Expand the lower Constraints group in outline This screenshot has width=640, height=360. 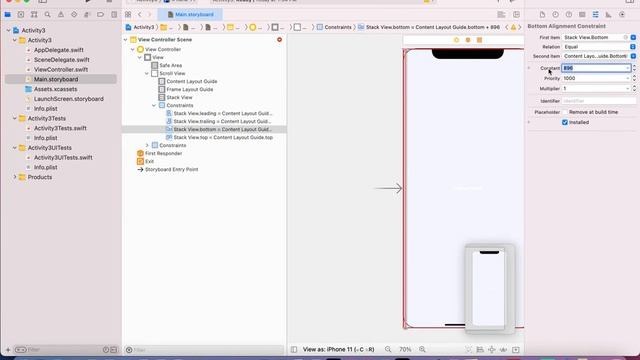(x=147, y=145)
